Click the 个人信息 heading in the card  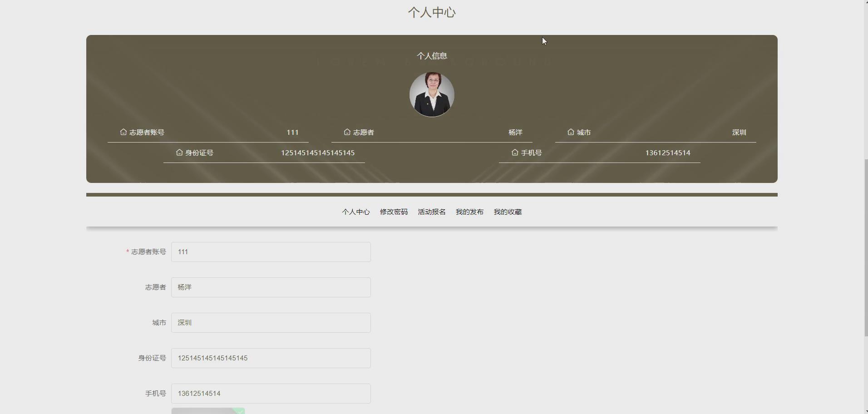432,56
